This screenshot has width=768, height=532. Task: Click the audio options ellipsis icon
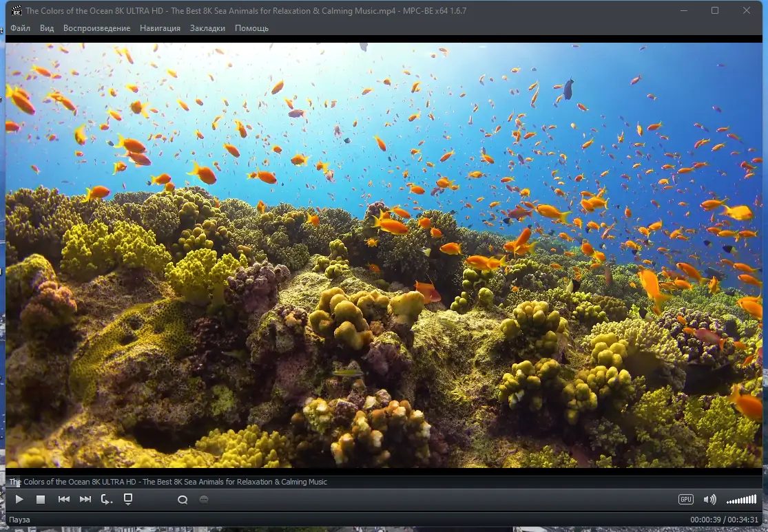(205, 500)
